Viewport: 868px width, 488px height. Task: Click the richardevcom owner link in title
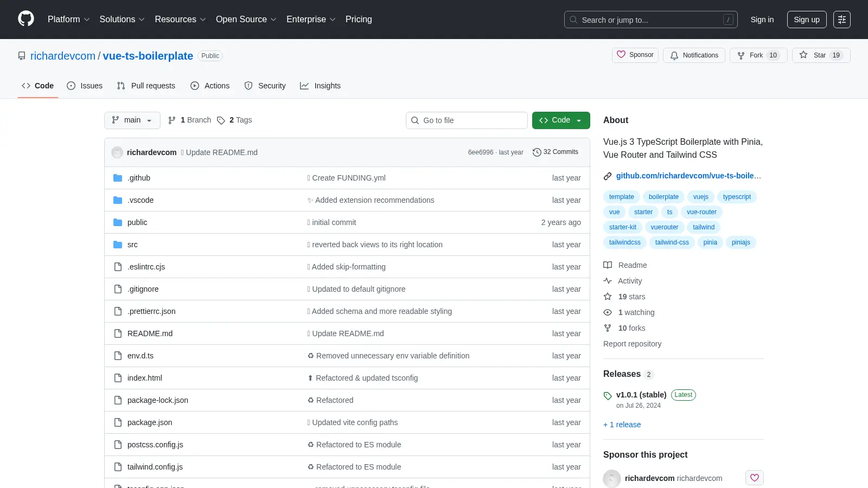pyautogui.click(x=63, y=56)
